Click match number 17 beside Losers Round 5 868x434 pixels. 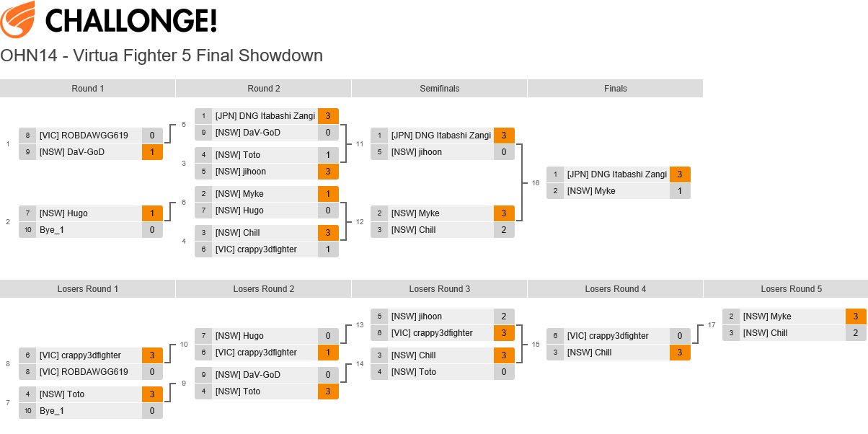click(x=712, y=325)
